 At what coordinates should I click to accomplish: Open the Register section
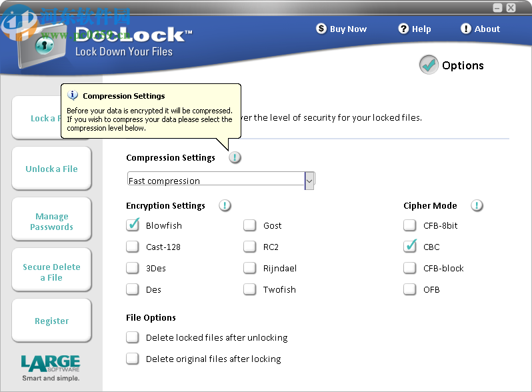51,321
